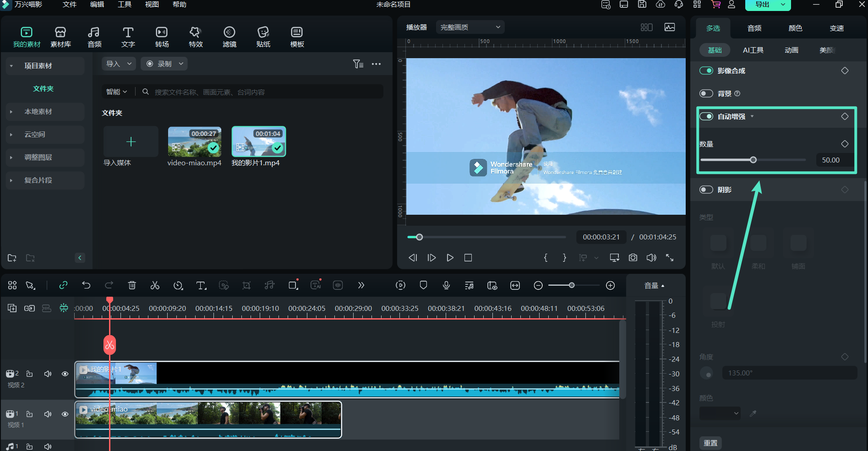Click the scissors split icon in timeline toolbar

(x=155, y=285)
